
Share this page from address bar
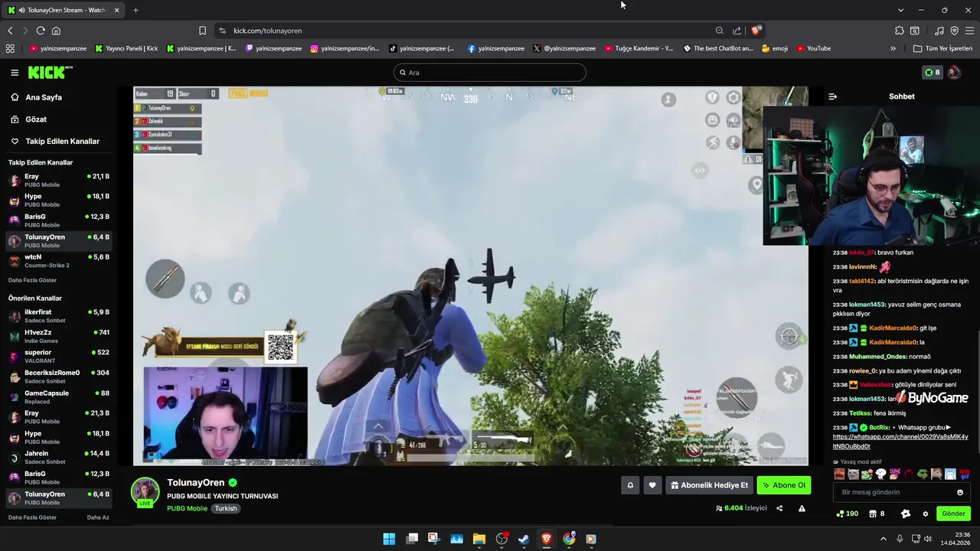point(737,31)
